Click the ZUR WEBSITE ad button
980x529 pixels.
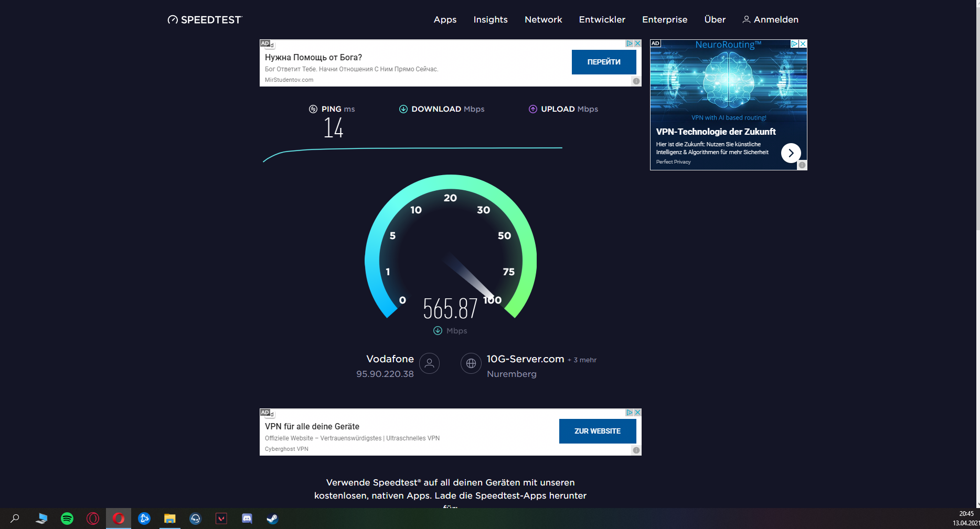[598, 431]
